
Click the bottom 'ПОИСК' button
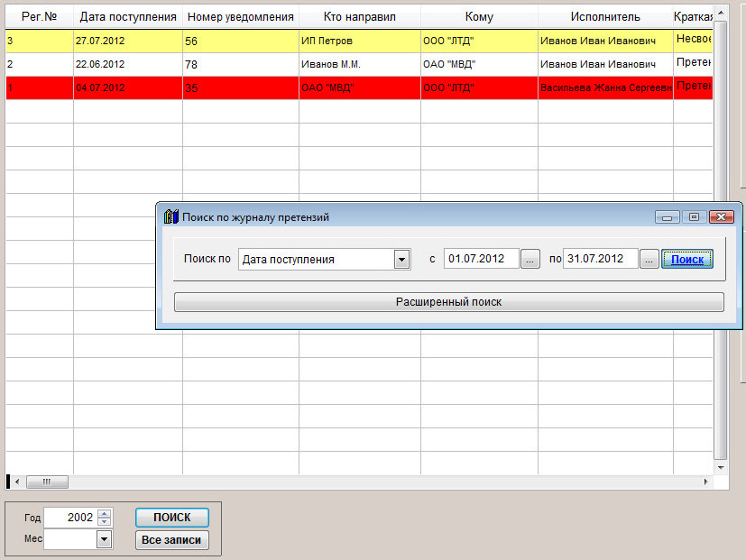[171, 518]
